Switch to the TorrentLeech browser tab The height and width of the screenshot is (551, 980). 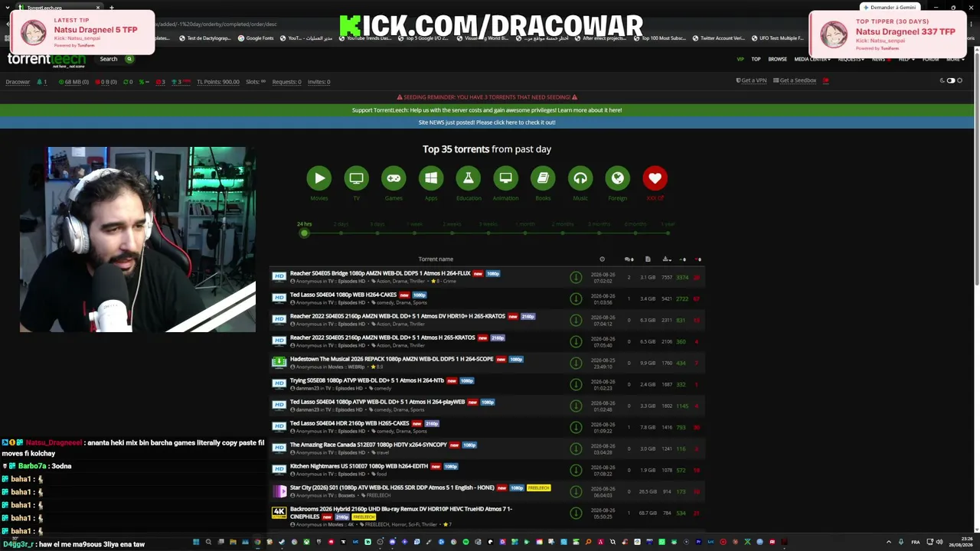pyautogui.click(x=60, y=8)
